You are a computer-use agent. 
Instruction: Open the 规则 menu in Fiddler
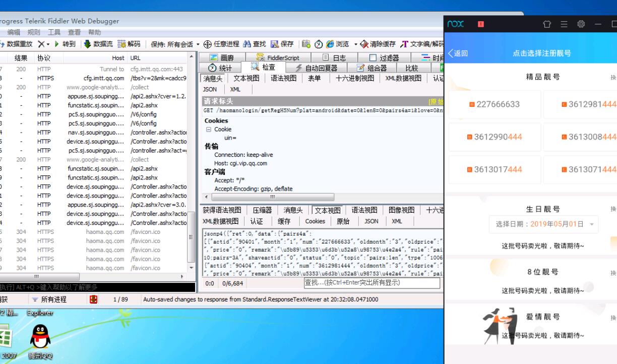pos(34,32)
